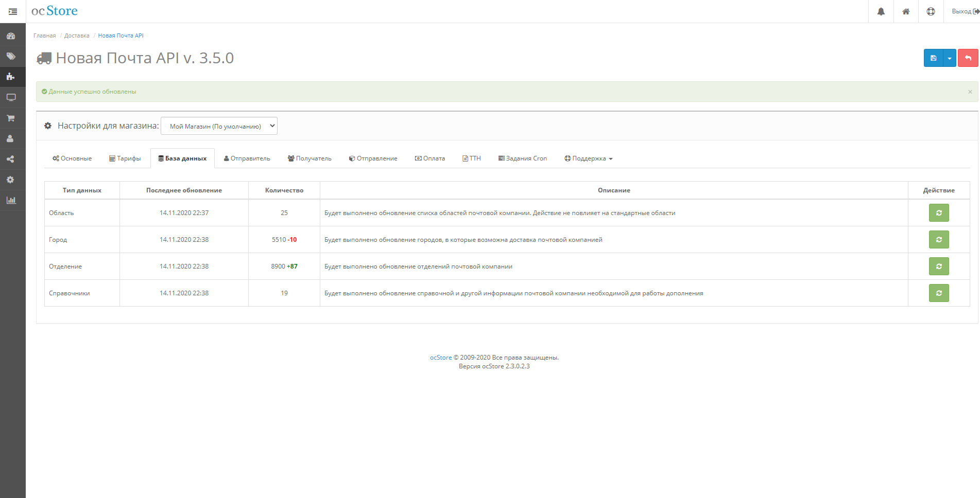Image resolution: width=980 pixels, height=498 pixels.
Task: Open the ocStore footer link
Action: click(x=441, y=358)
